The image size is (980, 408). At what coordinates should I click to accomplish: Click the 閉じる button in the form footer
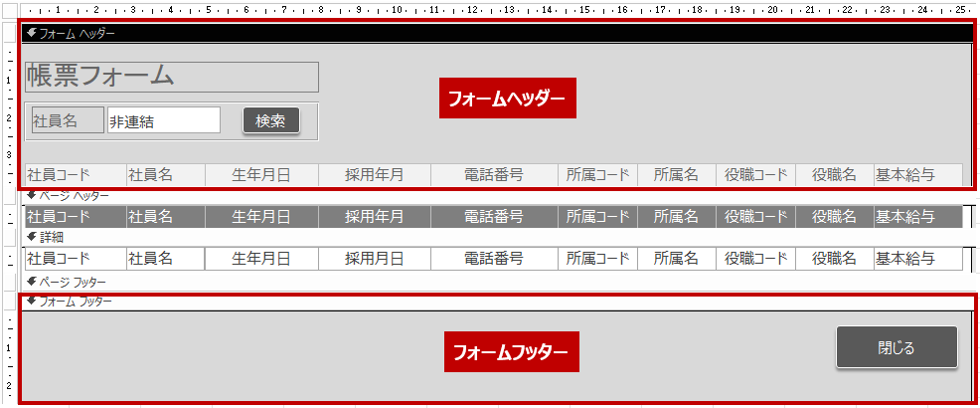tap(896, 348)
